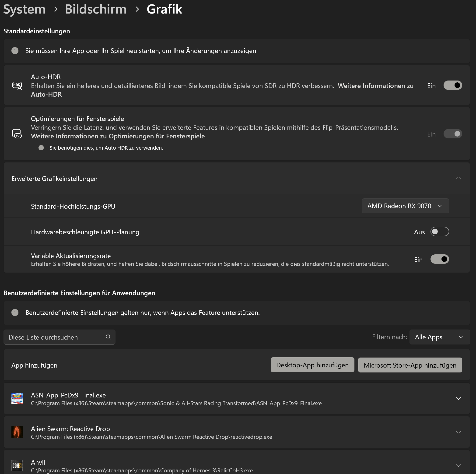
Task: Enable Hardwarebeschleunigte GPU-Planung toggle
Action: 440,232
